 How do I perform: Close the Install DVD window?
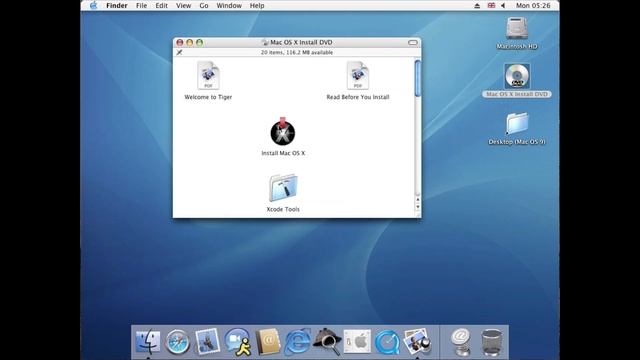point(180,42)
